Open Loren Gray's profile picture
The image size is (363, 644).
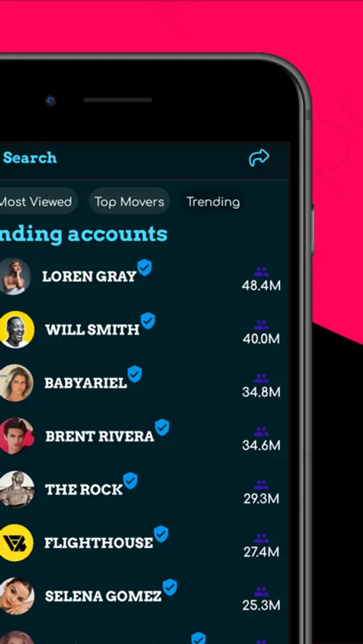tap(15, 276)
